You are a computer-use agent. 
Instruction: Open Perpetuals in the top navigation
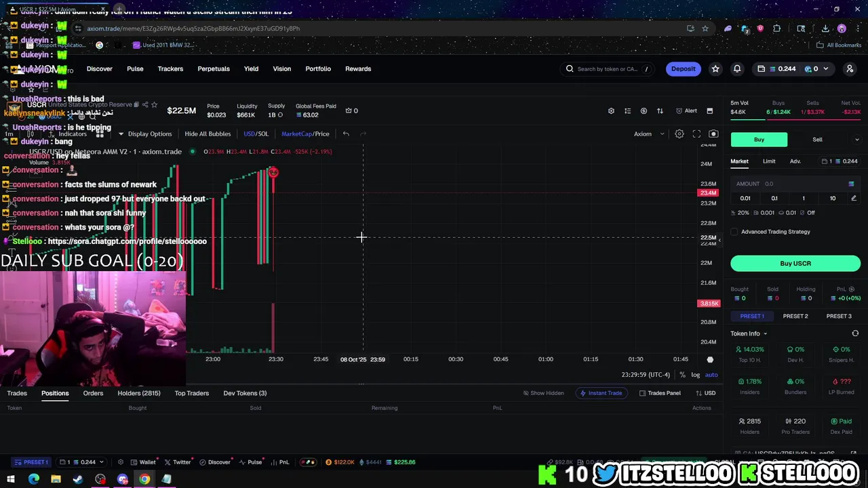(x=214, y=68)
